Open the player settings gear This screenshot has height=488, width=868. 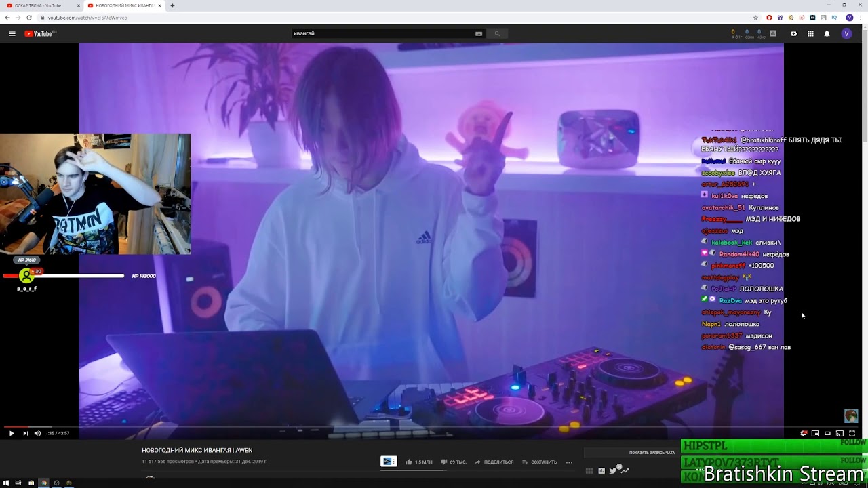tap(804, 433)
